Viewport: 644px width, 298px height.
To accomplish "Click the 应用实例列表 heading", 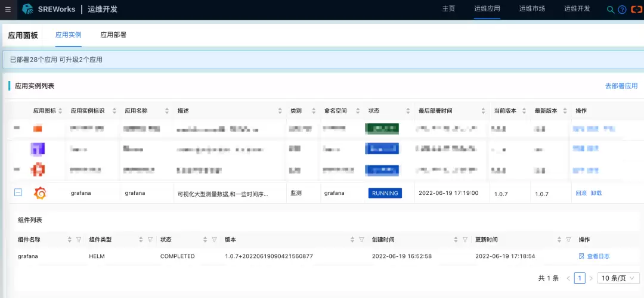I will (35, 86).
